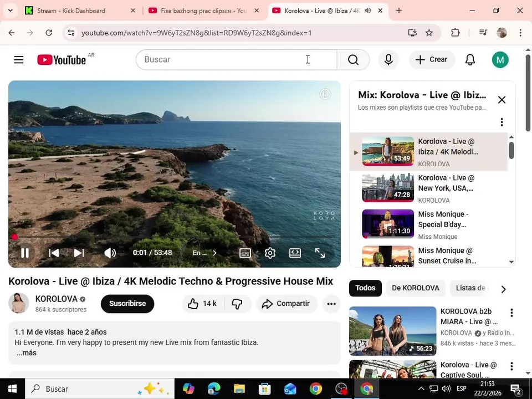532x399 pixels.
Task: Skip to the next video
Action: (79, 253)
